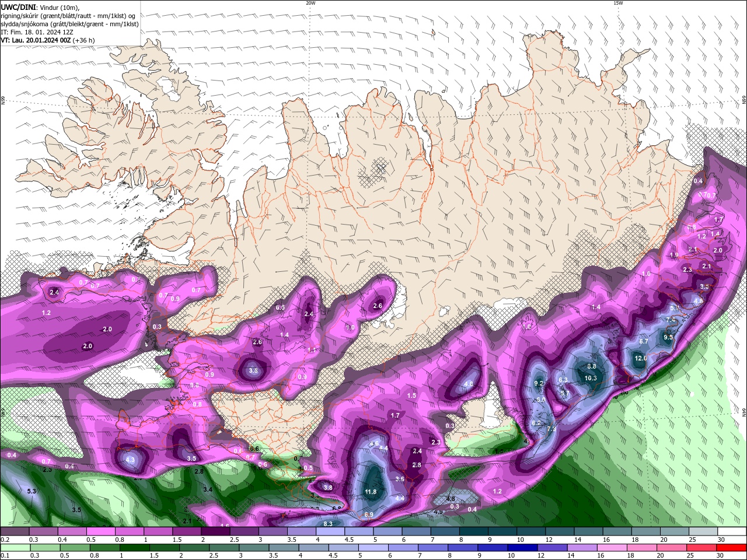This screenshot has width=747, height=560.
Task: Click the 5.3 value in the green rain area
Action: coord(32,491)
